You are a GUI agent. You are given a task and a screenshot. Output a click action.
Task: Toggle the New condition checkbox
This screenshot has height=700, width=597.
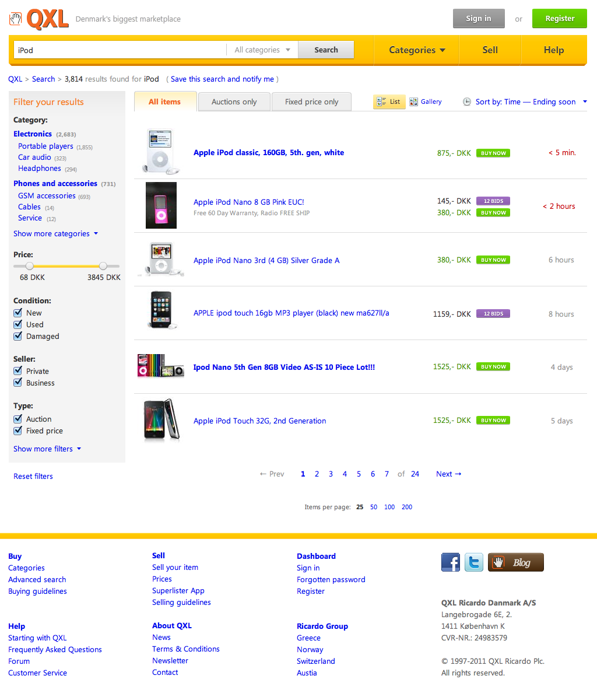pos(18,313)
